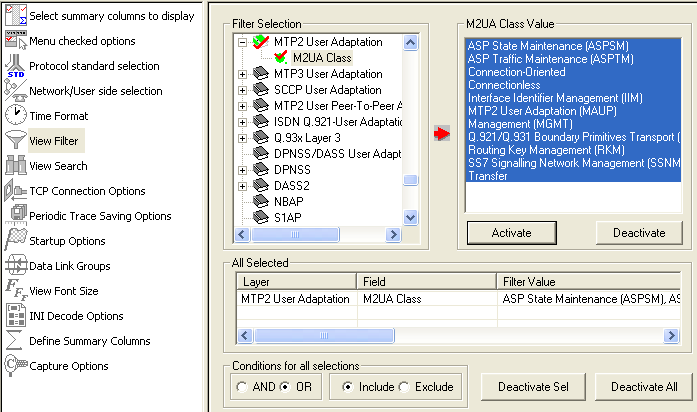The height and width of the screenshot is (412, 697).
Task: Click the filter tree's vertical scrollbar
Action: point(410,120)
